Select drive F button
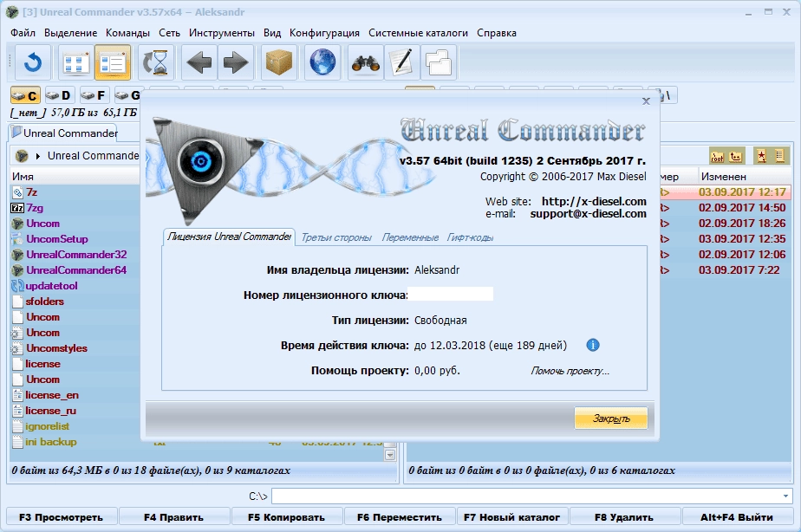801x532 pixels. coord(94,95)
